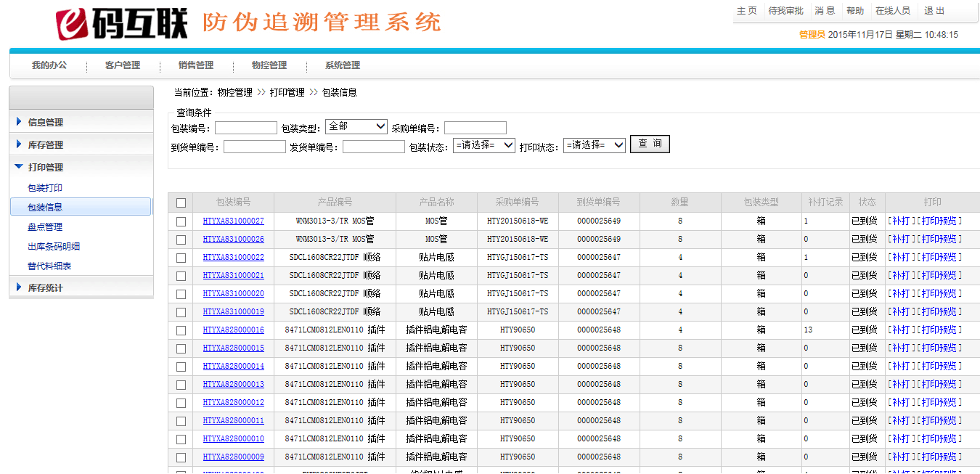Open package link HTYXA831000022

coord(233,258)
